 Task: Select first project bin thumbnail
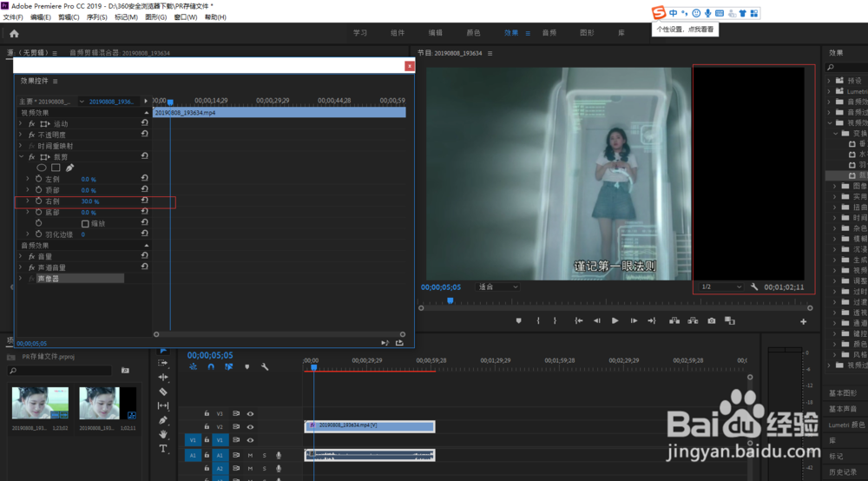pos(41,403)
